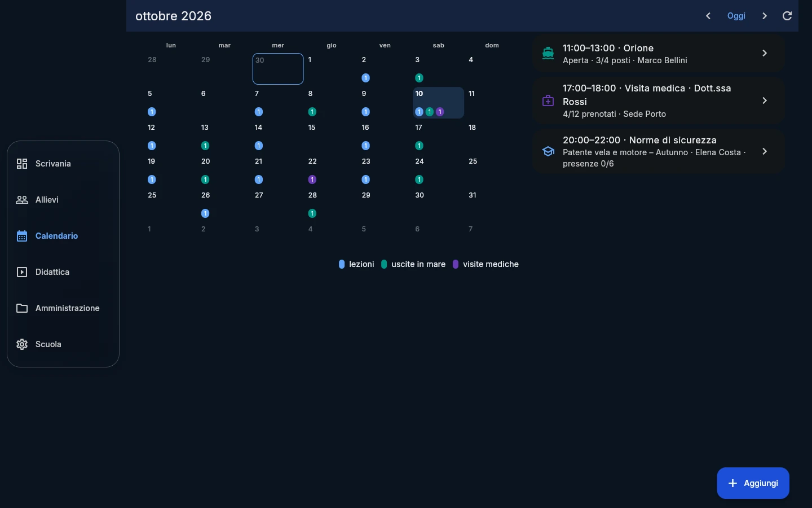Open the Scuola gear icon
The width and height of the screenshot is (812, 508).
tap(22, 344)
